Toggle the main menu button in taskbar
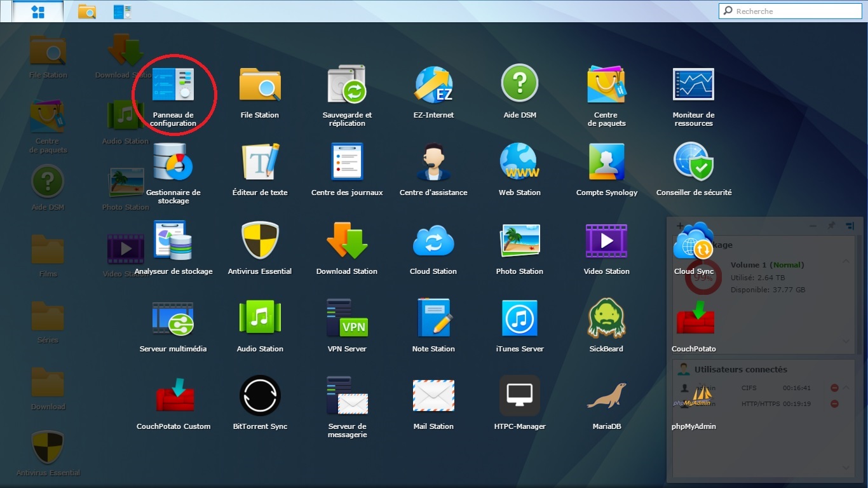Image resolution: width=868 pixels, height=488 pixels. (37, 11)
